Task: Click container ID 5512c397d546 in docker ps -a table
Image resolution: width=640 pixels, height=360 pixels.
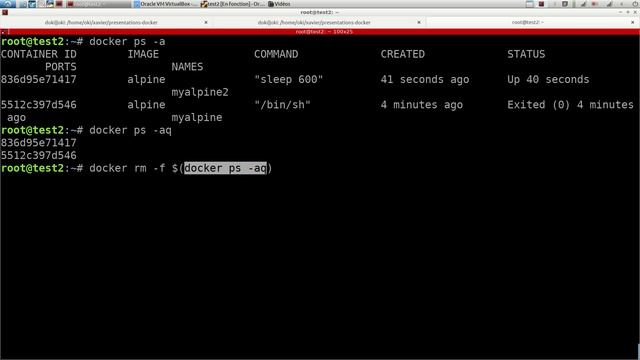Action: pyautogui.click(x=39, y=105)
